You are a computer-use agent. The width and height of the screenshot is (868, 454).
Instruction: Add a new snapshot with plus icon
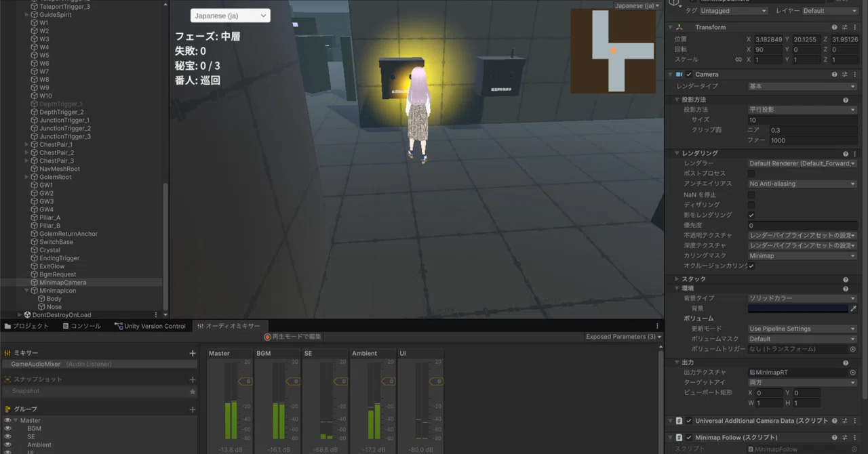coord(193,379)
